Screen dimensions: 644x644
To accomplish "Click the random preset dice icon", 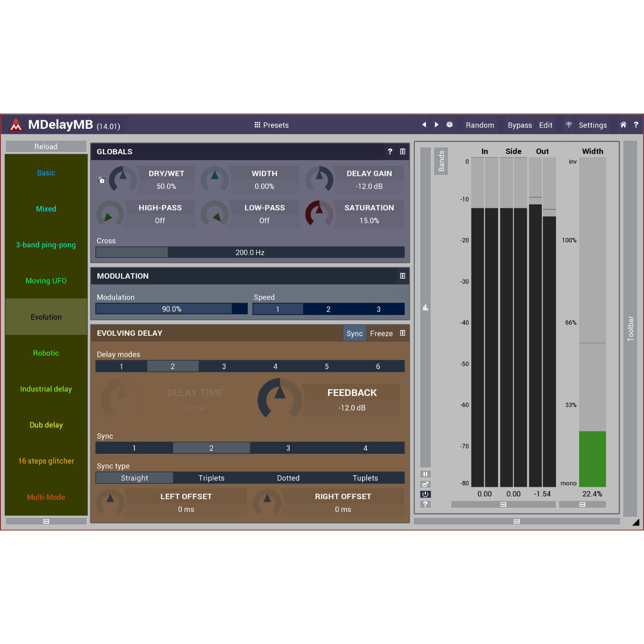I will [450, 125].
